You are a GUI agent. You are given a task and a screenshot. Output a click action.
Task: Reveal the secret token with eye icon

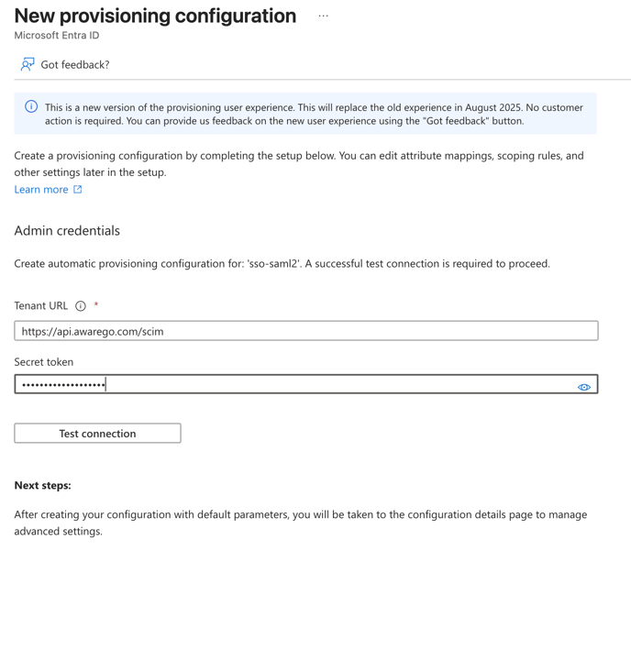coord(583,387)
